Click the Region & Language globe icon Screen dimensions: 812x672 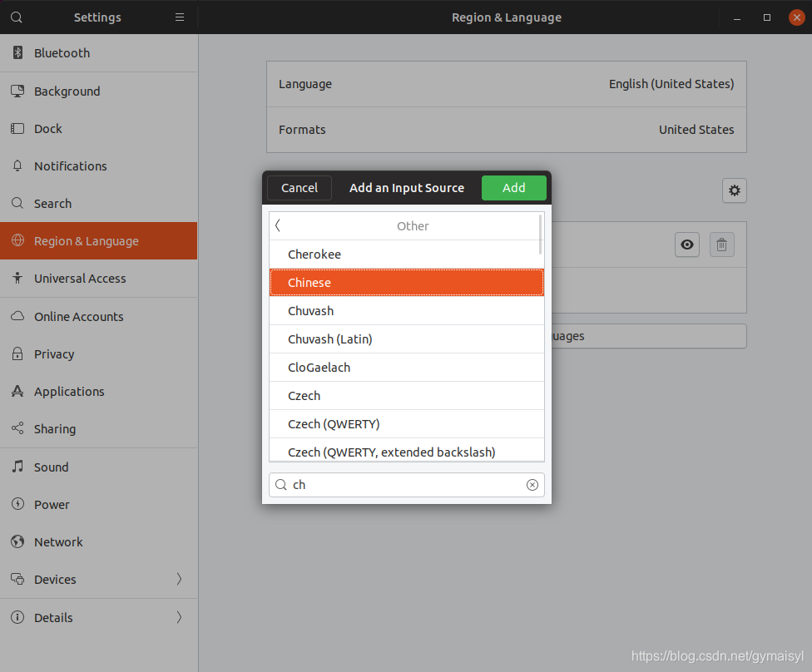[18, 240]
